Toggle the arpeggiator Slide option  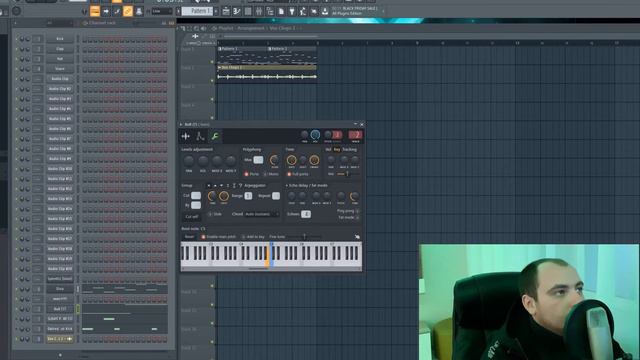click(x=215, y=214)
